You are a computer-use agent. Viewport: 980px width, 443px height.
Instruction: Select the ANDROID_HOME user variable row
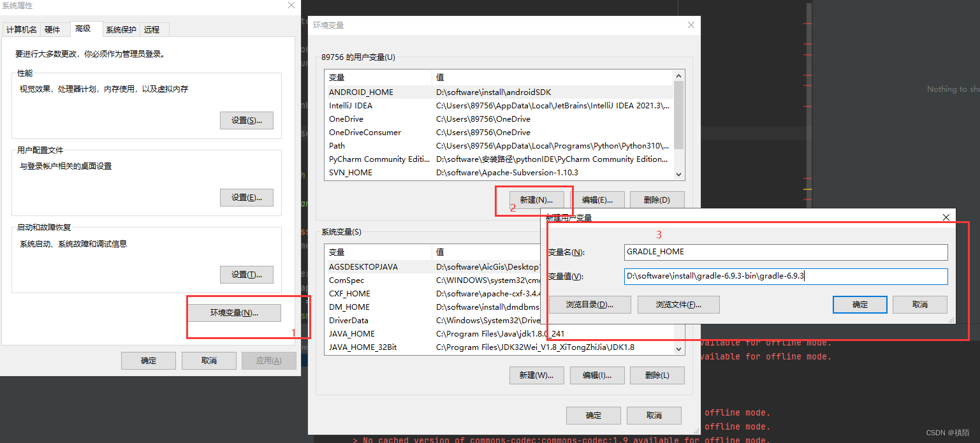coord(498,92)
